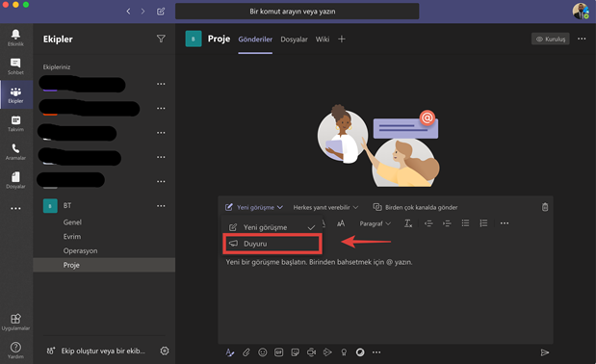Open Aramalar calls icon
This screenshot has width=596, height=364.
point(15,152)
